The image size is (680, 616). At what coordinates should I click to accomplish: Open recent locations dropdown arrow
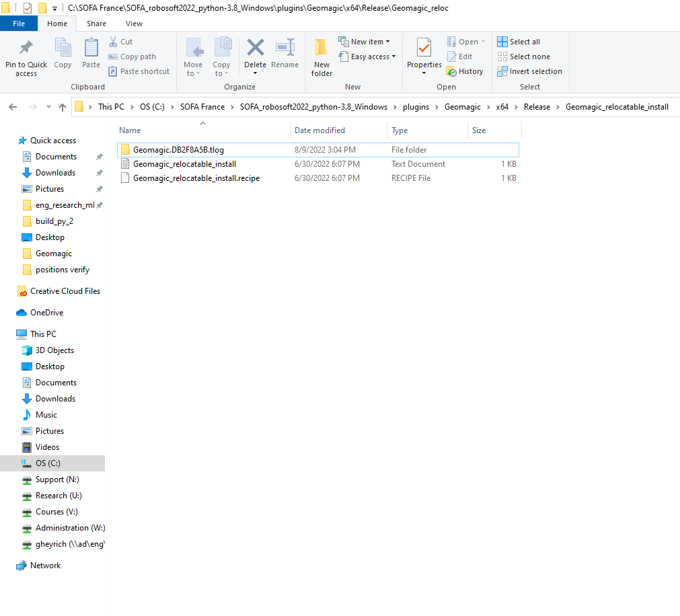[48, 107]
